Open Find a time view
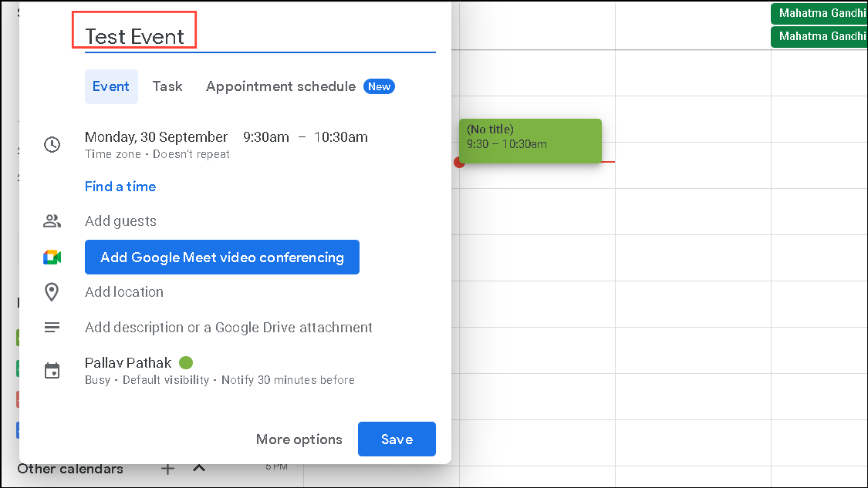This screenshot has width=868, height=488. 120,186
